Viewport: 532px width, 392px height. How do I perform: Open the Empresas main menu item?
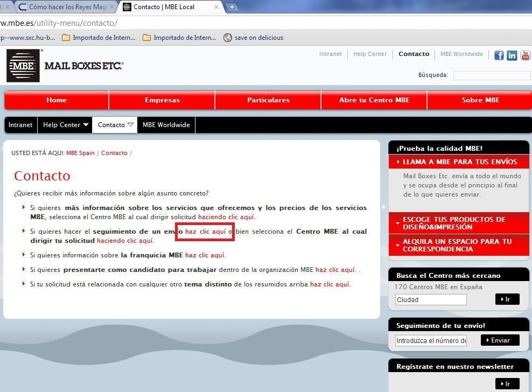[x=162, y=100]
